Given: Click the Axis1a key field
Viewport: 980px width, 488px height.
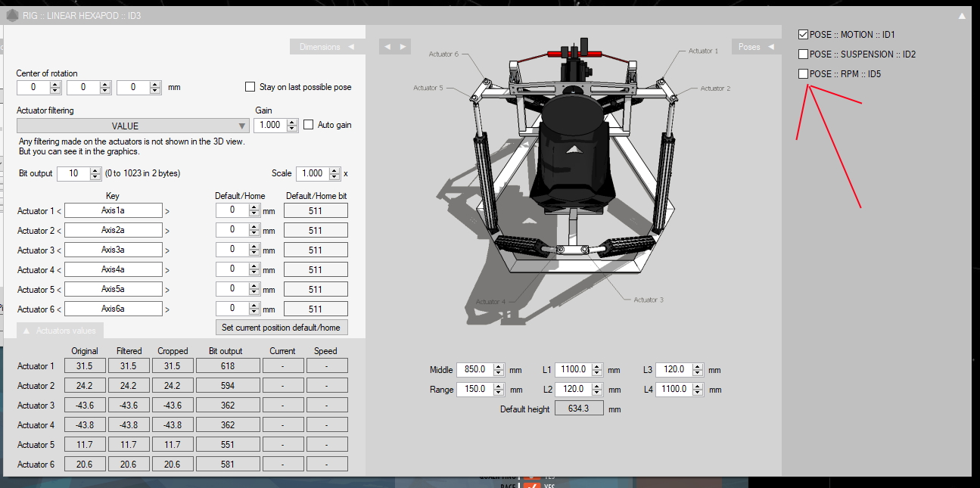Looking at the screenshot, I should click(113, 210).
